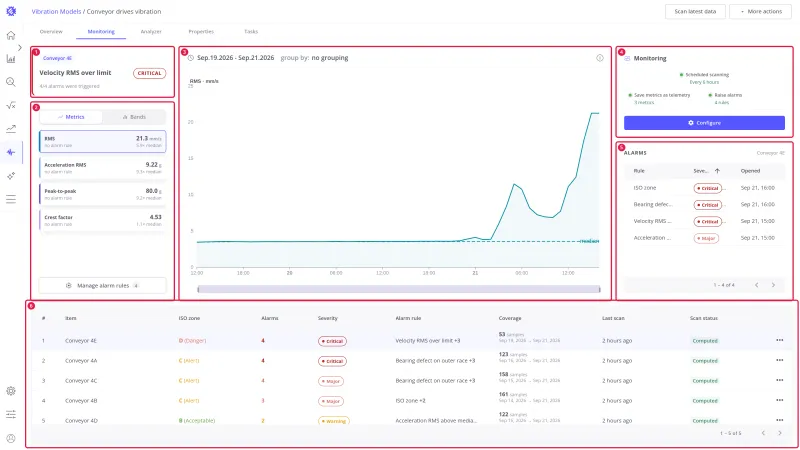This screenshot has height=450, width=800.
Task: Select the vibration waveform sidebar icon
Action: 11,152
